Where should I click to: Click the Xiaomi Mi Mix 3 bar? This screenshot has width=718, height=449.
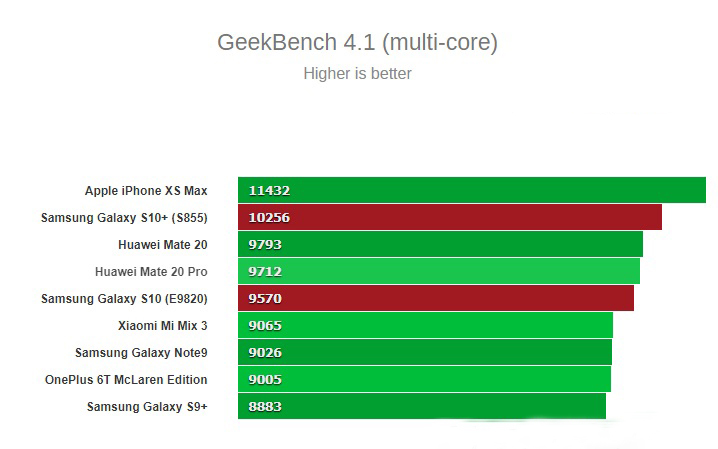[425, 325]
